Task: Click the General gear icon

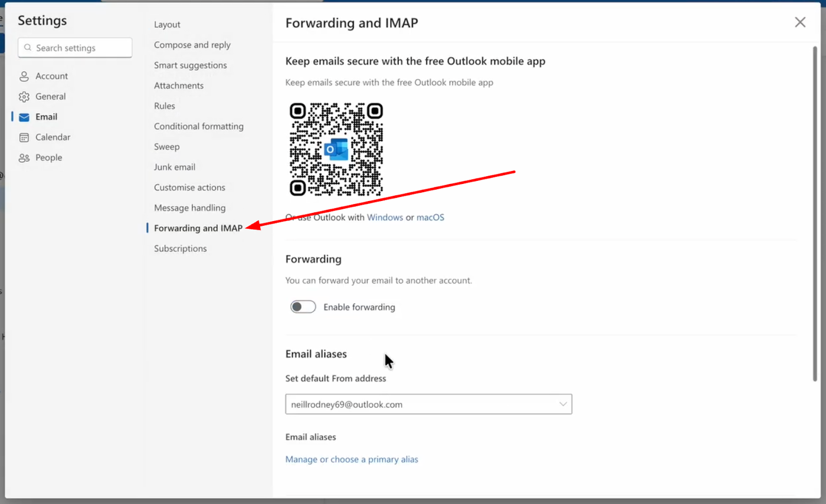Action: click(x=24, y=97)
